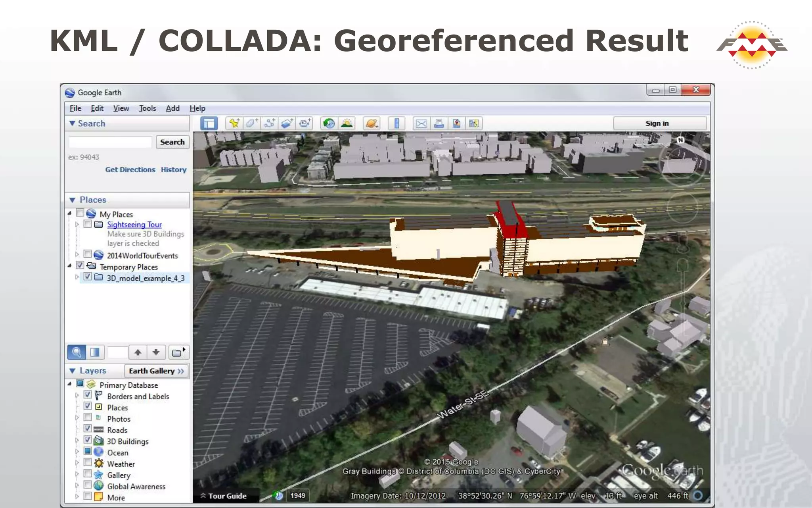Uncheck the Borders and Labels layer
Viewport: 812px width, 508px height.
(88, 395)
